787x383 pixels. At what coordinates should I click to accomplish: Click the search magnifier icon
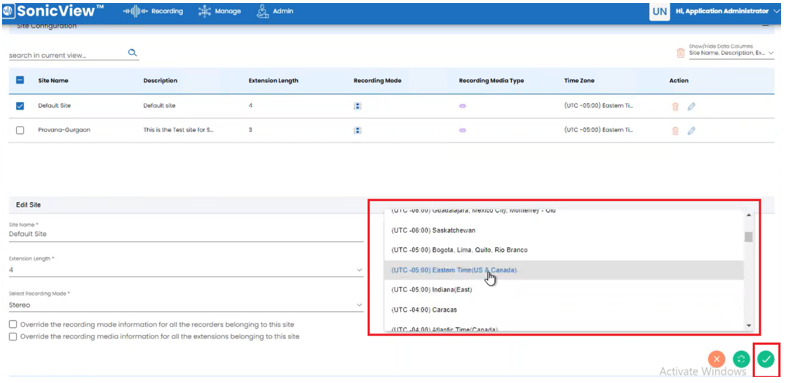(133, 52)
